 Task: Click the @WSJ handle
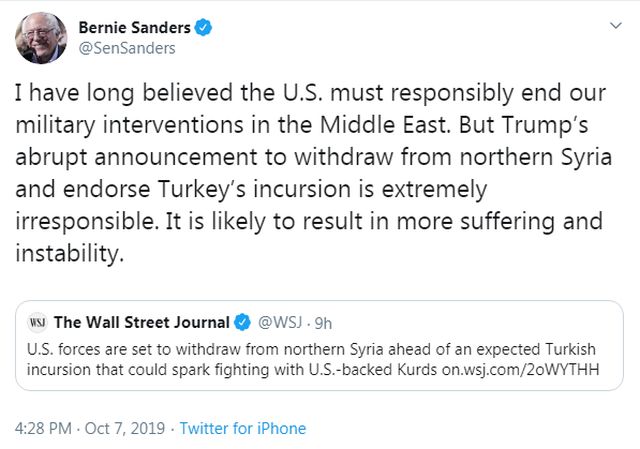pyautogui.click(x=281, y=322)
